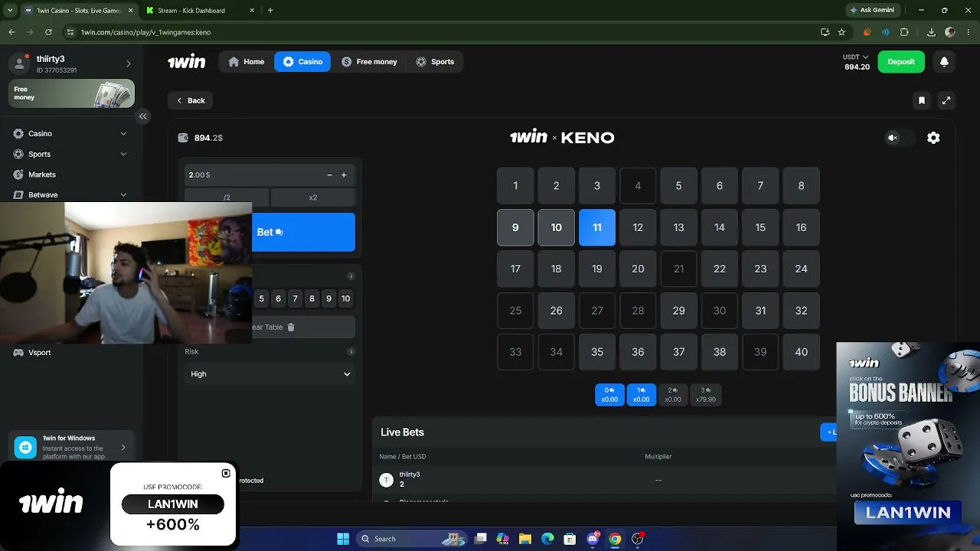Open Chrome downloads icon
The image size is (980, 551).
931,32
